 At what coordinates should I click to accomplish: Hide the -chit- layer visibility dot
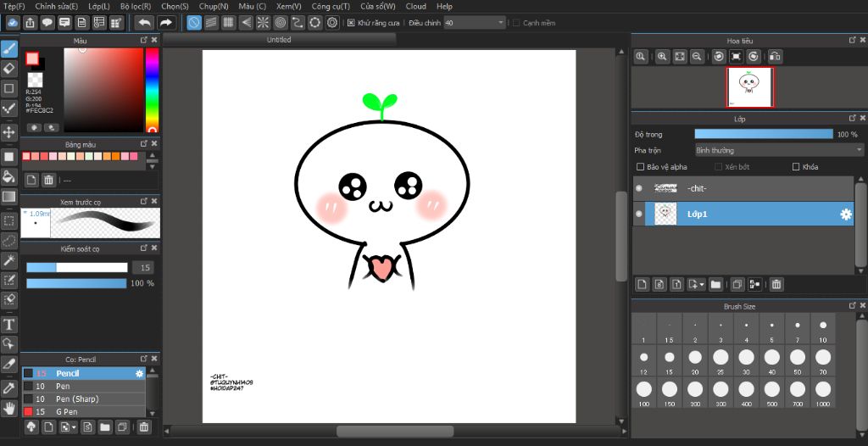point(639,189)
